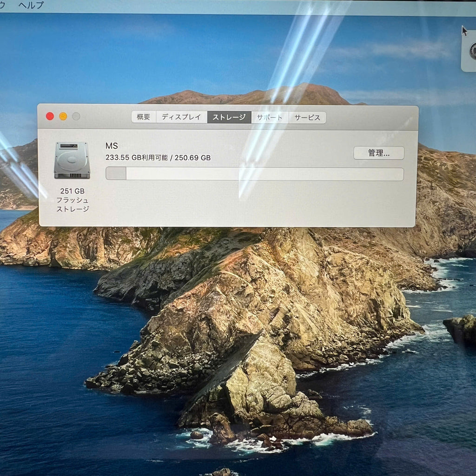This screenshot has width=476, height=476.
Task: Click the フラッシュストレージ label
Action: click(x=73, y=205)
